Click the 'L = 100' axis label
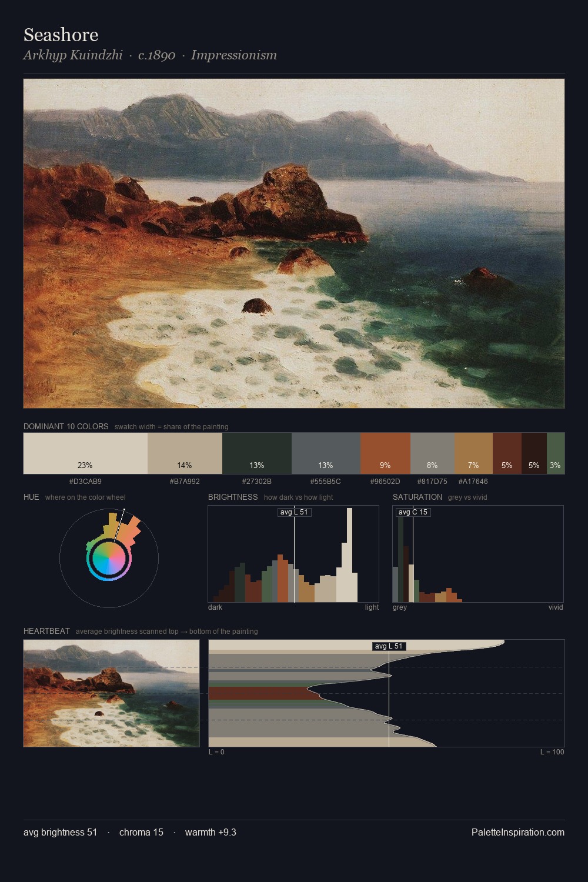Image resolution: width=588 pixels, height=882 pixels. [552, 752]
